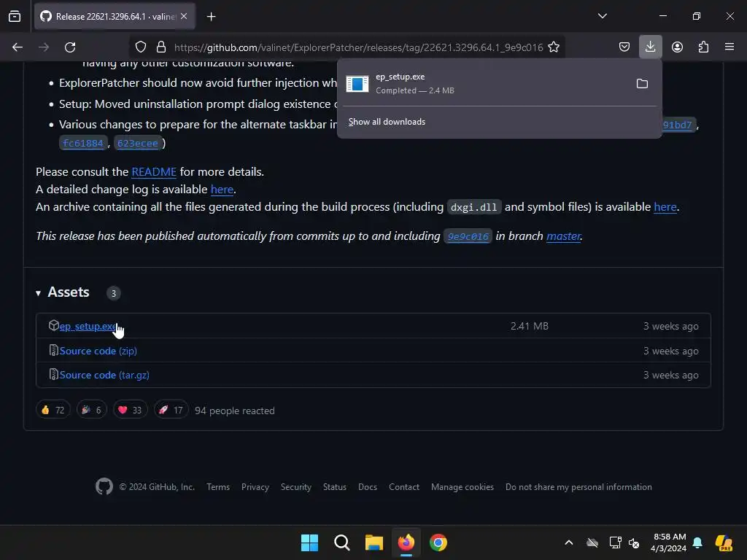
Task: Show hidden system tray icons
Action: [x=569, y=542]
